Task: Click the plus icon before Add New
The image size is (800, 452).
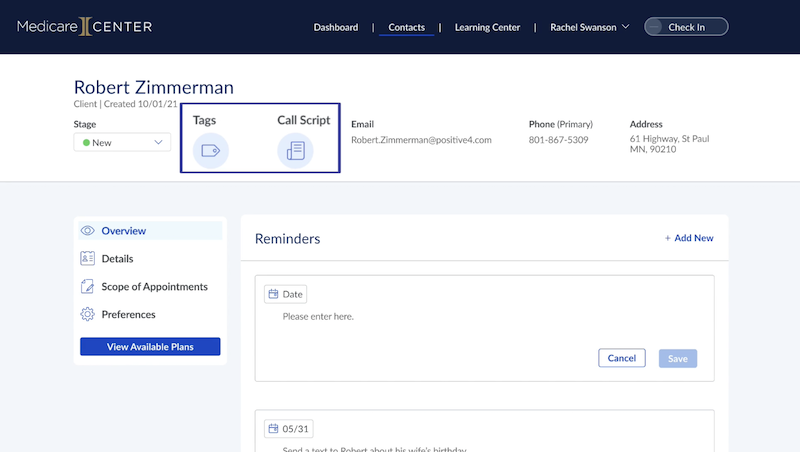Action: click(x=667, y=238)
